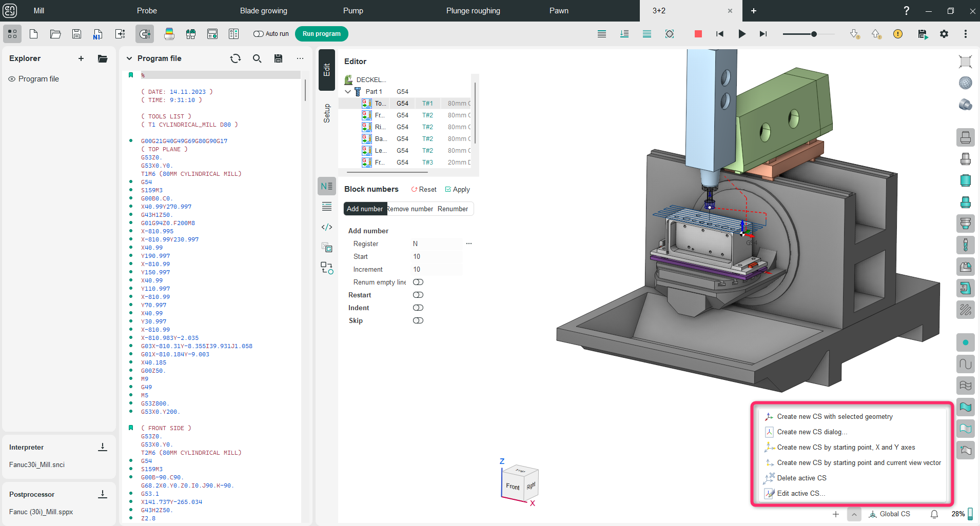
Task: Click Run program button
Action: coord(322,34)
